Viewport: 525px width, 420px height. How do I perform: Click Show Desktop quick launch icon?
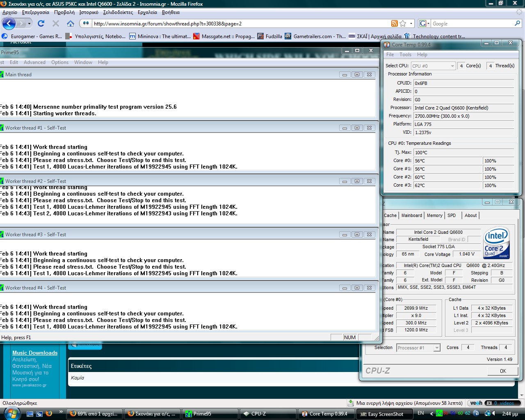coord(30,414)
